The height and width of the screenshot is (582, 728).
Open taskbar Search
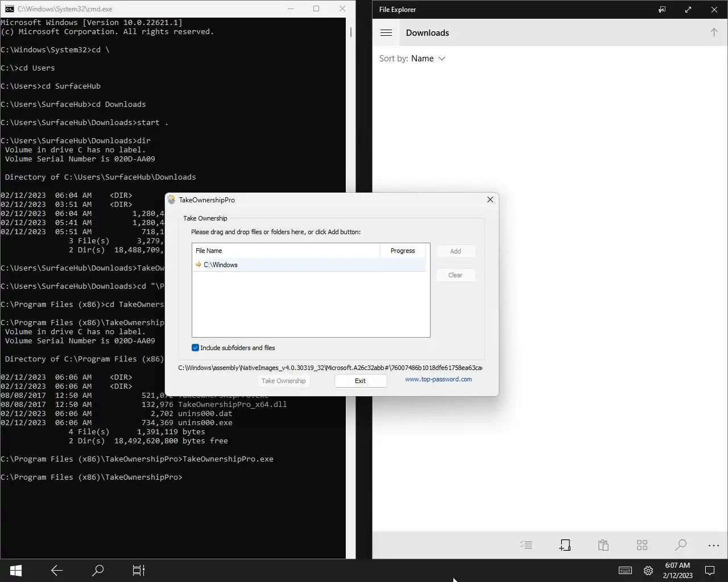(x=98, y=570)
